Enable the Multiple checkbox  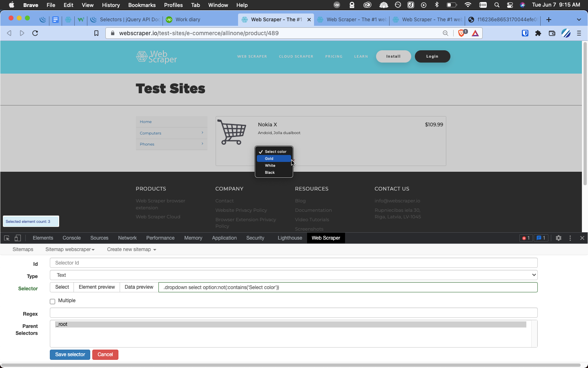(52, 301)
